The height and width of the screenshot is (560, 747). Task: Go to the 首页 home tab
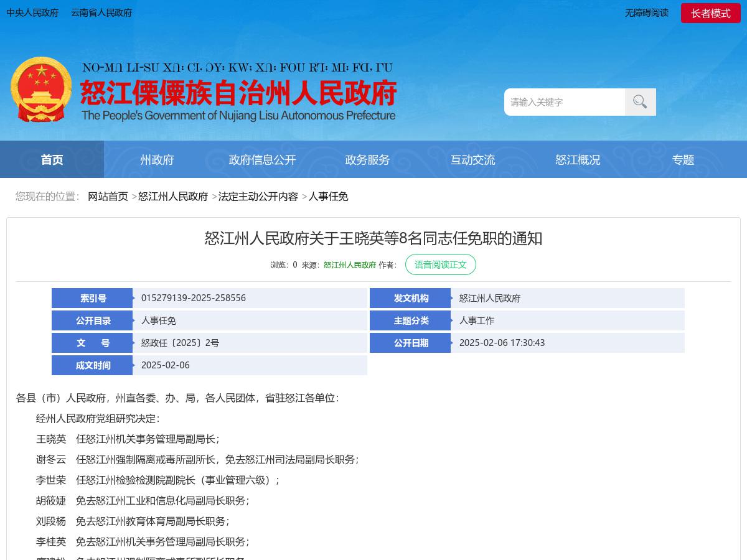(52, 159)
